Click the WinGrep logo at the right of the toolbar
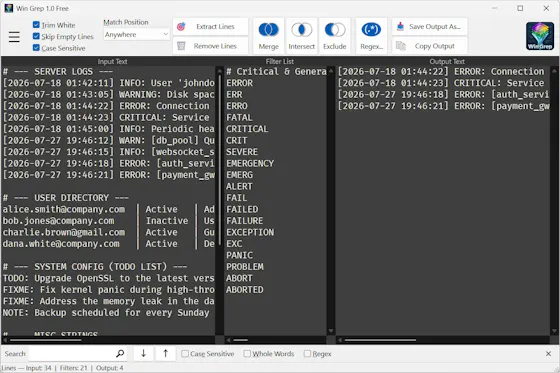560x373 pixels. tap(540, 36)
